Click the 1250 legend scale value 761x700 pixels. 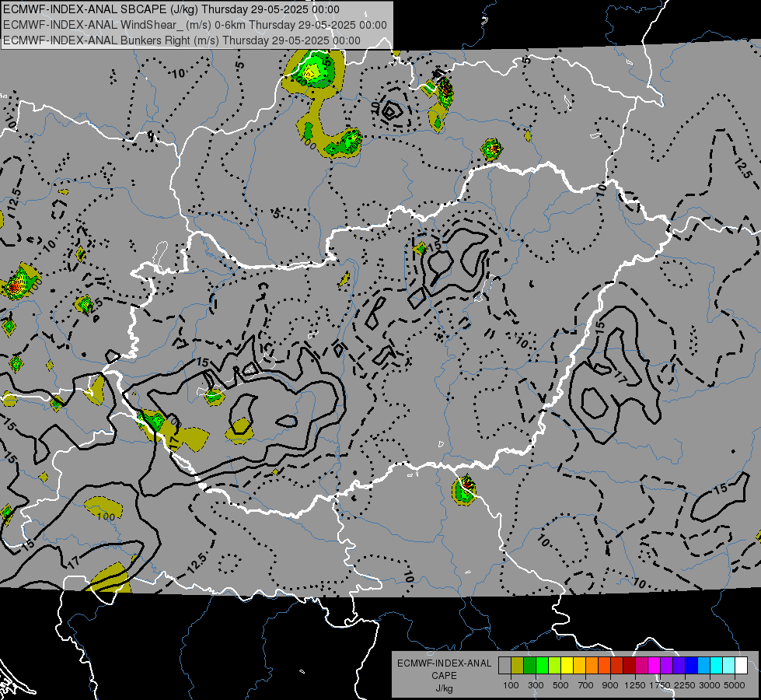(x=635, y=685)
